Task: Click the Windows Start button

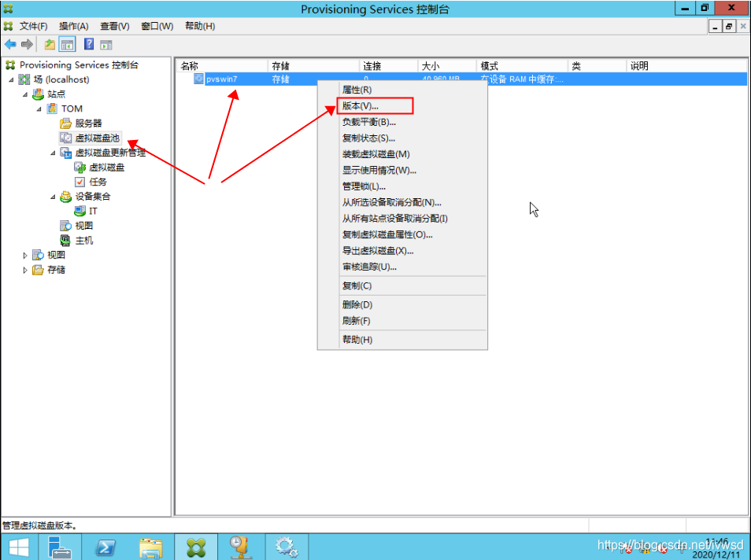Action: (19, 547)
